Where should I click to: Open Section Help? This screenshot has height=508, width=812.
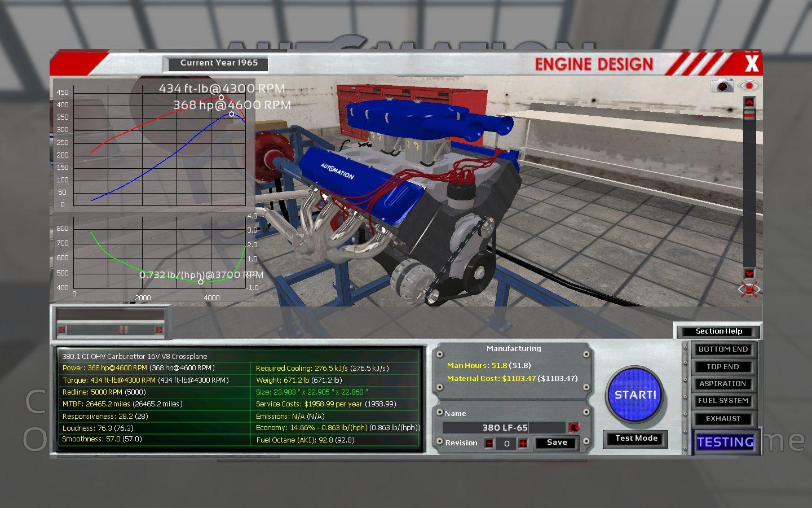click(x=719, y=331)
